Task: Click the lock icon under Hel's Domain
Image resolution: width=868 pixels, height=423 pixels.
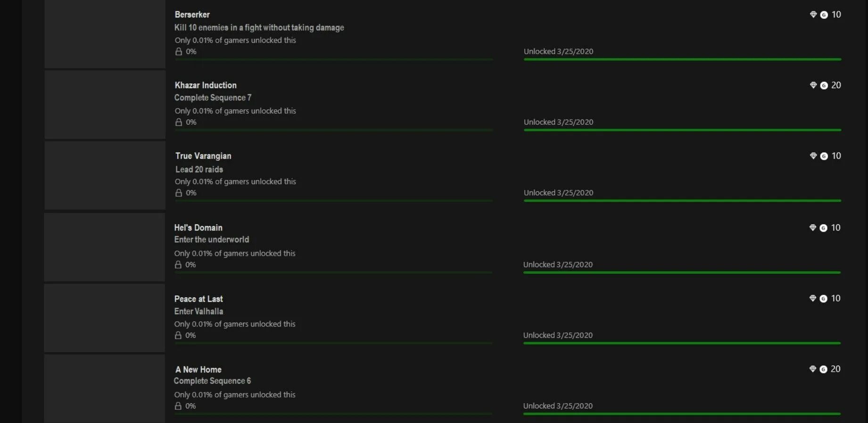Action: 178,265
